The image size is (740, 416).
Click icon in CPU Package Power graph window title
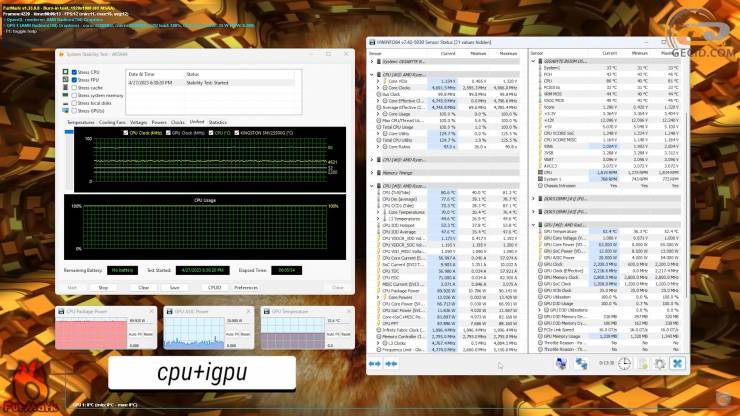[x=61, y=312]
